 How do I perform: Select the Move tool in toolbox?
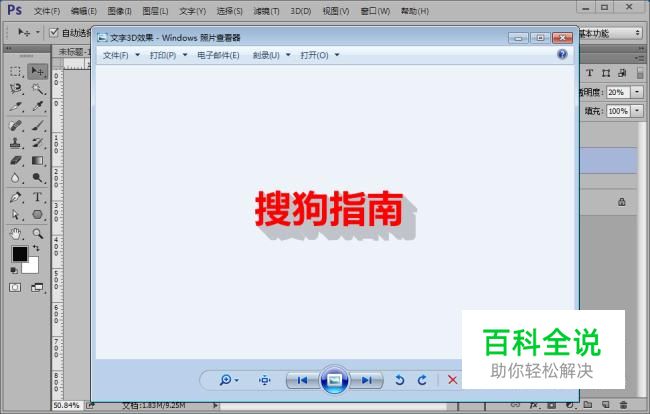coord(37,71)
